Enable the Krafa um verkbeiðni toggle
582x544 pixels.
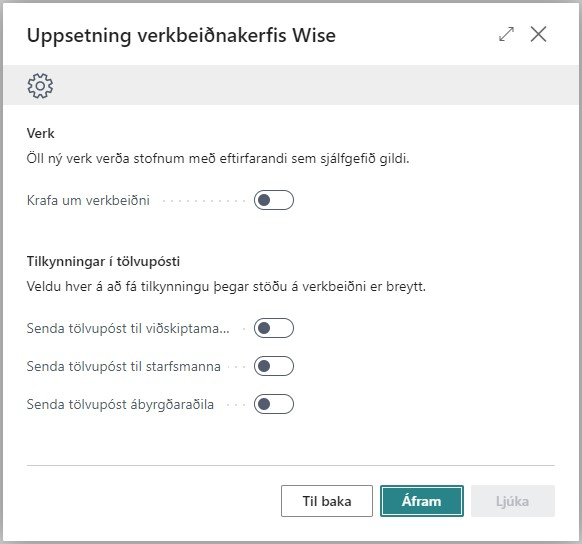tap(274, 200)
